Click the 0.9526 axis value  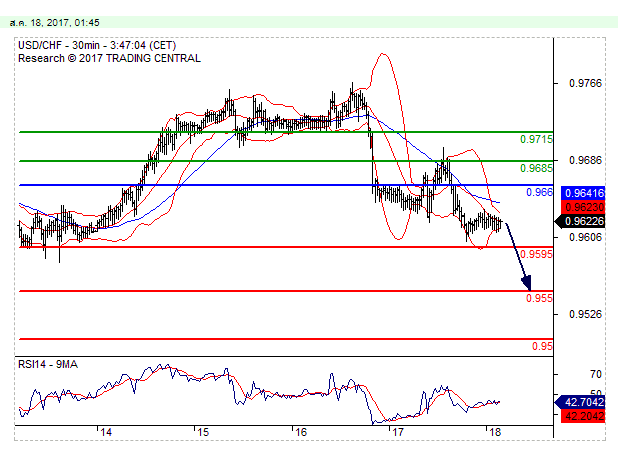(x=585, y=314)
